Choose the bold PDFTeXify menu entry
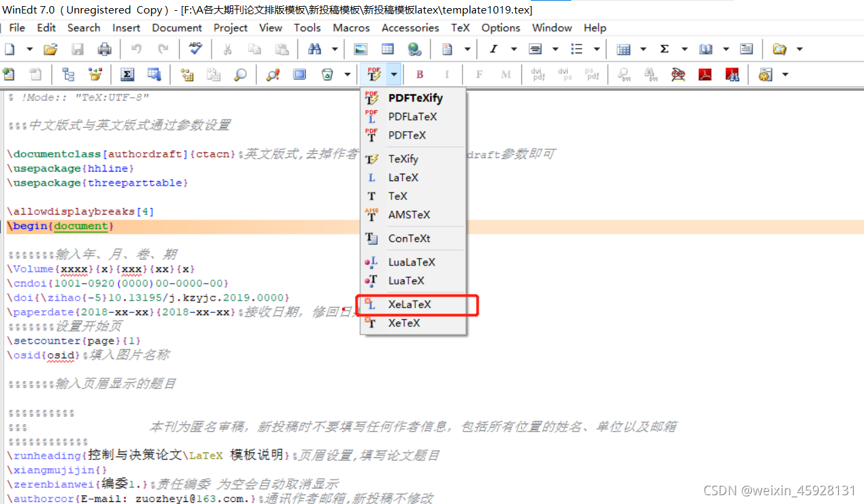This screenshot has height=504, width=864. 413,98
